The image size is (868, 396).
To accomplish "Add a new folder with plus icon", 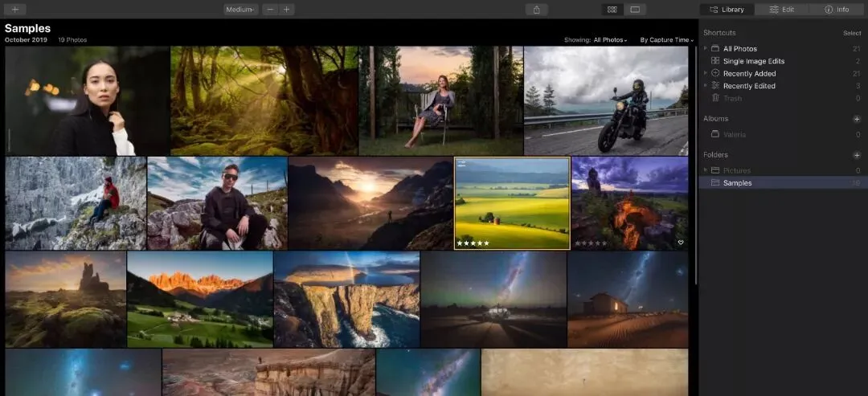I will (x=857, y=155).
